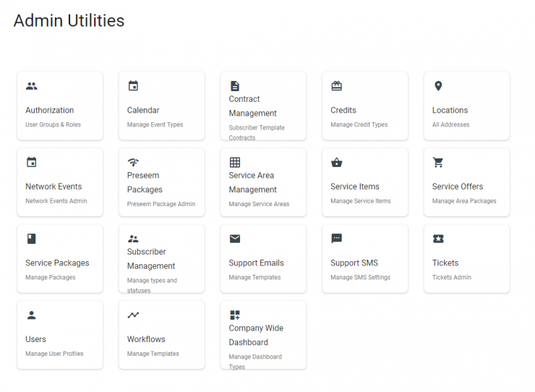The image size is (535, 392).
Task: Click the Support SMS chat bubble icon
Action: 336,239
